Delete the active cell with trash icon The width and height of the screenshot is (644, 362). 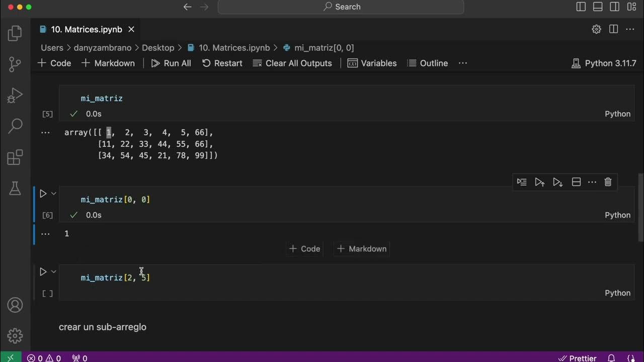(608, 182)
